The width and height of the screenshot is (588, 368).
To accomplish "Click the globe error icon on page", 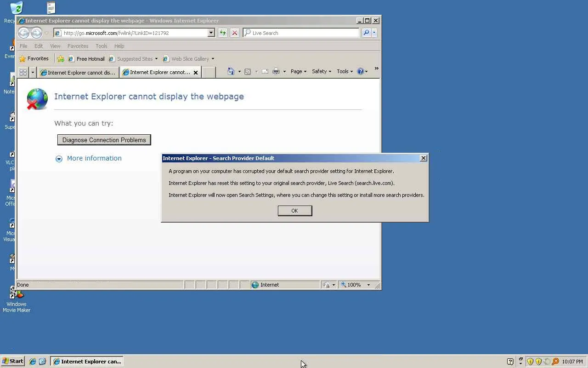I will [37, 99].
